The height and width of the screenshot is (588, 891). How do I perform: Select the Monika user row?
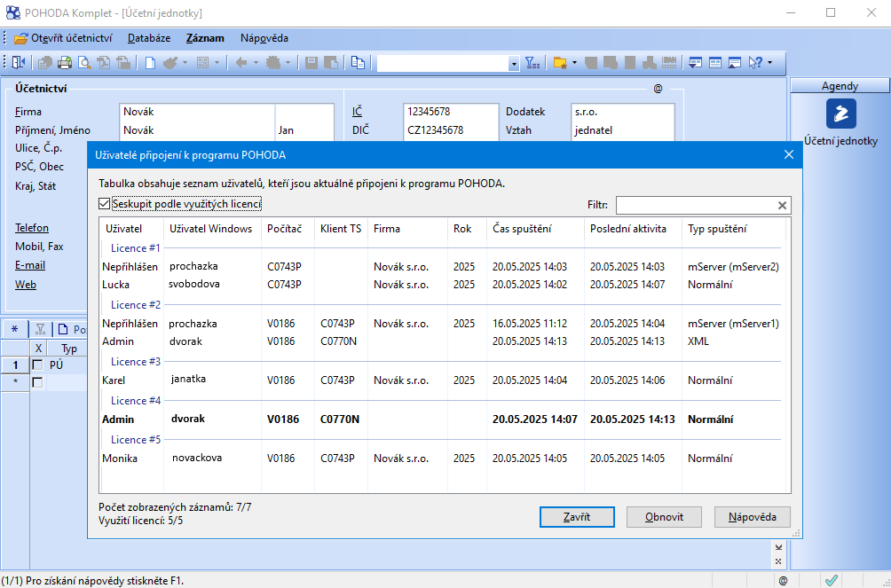441,459
